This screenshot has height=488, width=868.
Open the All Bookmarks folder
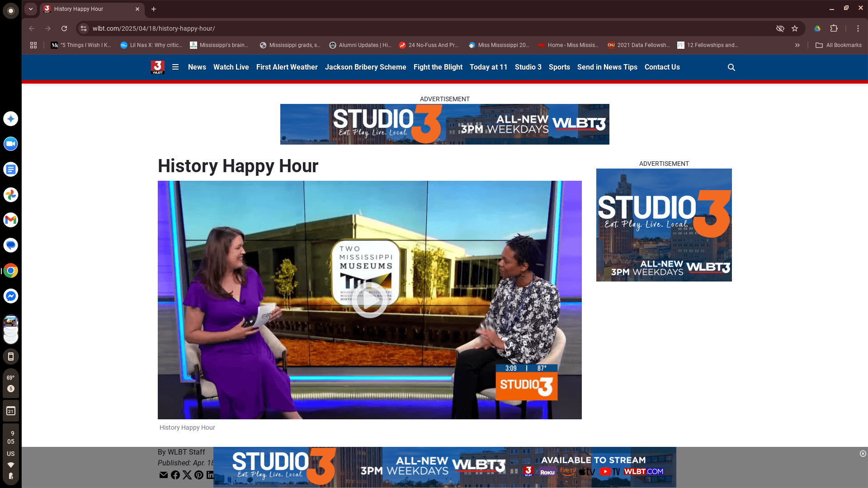839,45
